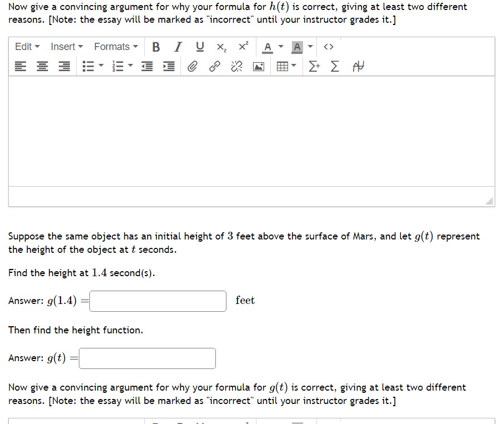The image size is (504, 424).
Task: Open the source code view
Action: (329, 47)
